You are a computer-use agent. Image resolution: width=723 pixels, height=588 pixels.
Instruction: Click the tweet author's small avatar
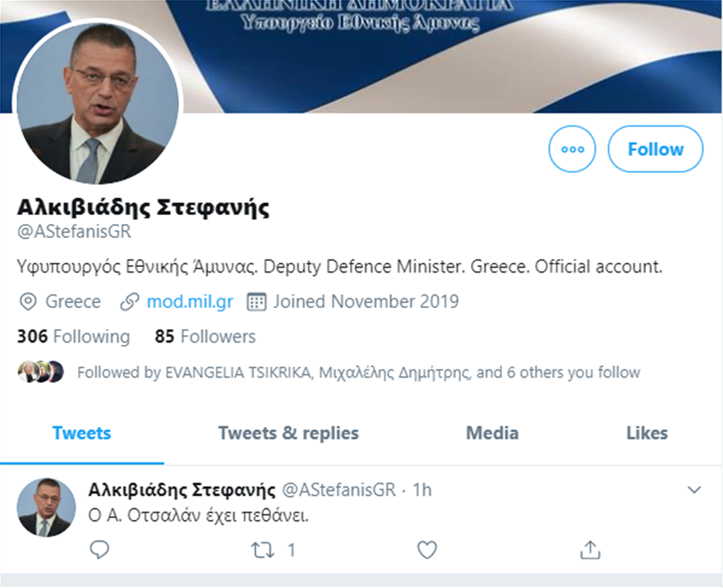pyautogui.click(x=46, y=508)
